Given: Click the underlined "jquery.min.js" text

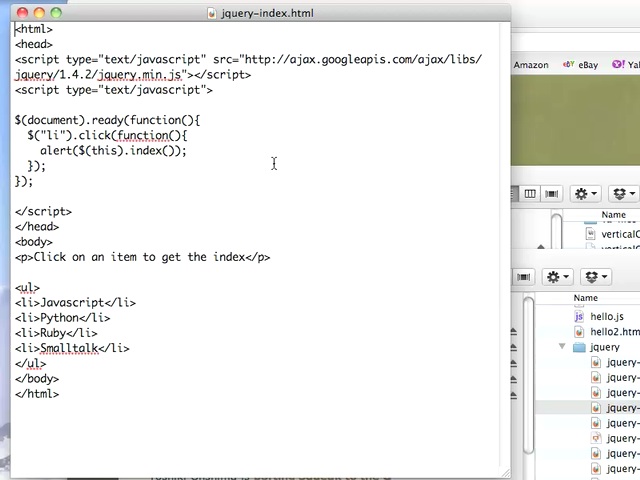Looking at the screenshot, I should point(139,75).
